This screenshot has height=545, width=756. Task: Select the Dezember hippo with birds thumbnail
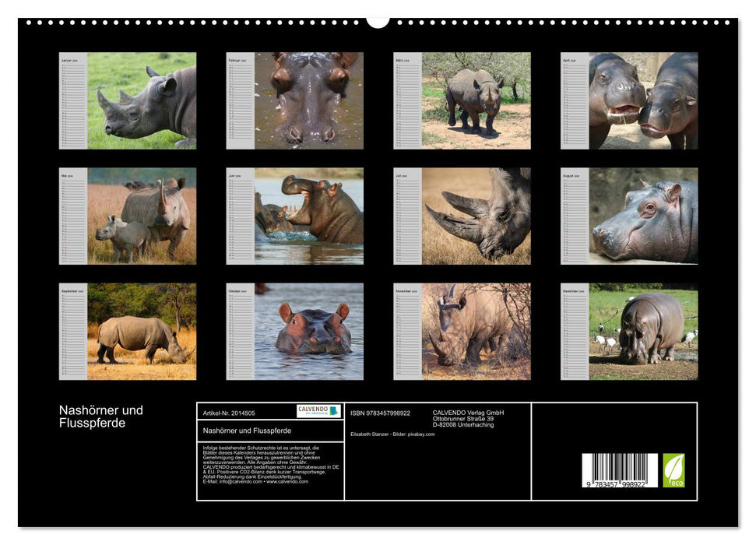click(643, 331)
